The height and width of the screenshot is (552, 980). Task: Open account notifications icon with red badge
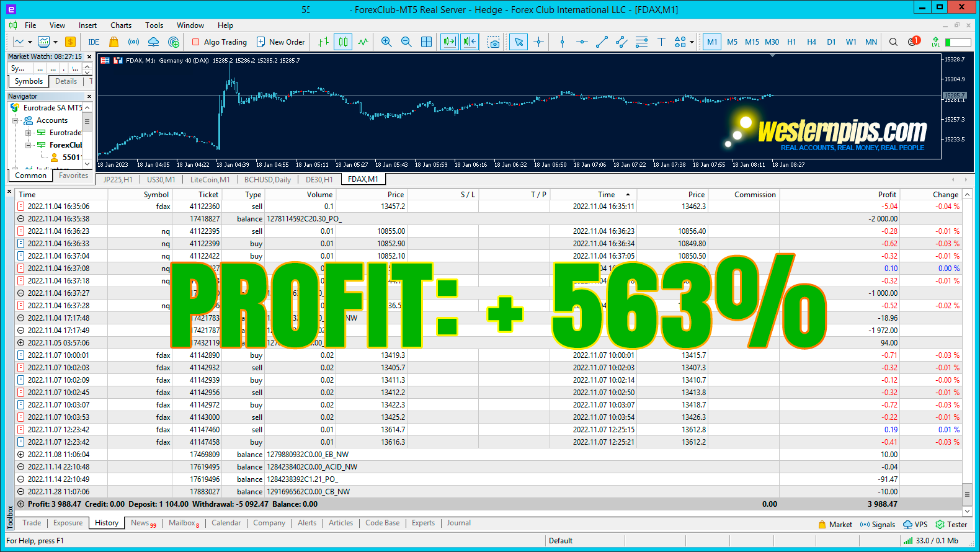point(914,42)
